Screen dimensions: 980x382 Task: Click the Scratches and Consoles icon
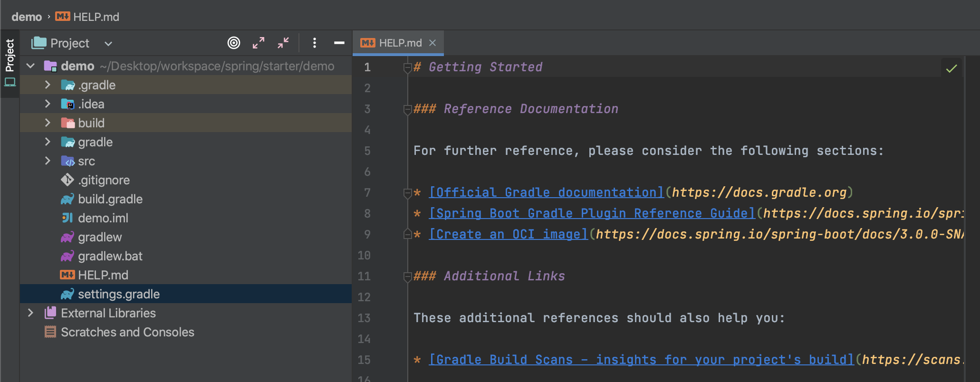coord(50,332)
